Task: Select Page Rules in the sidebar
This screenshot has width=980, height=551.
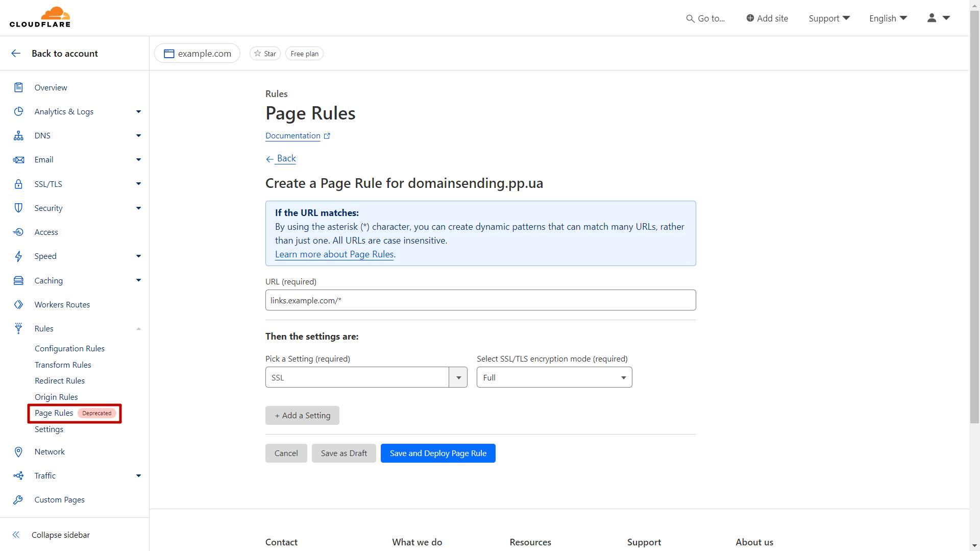Action: [54, 413]
